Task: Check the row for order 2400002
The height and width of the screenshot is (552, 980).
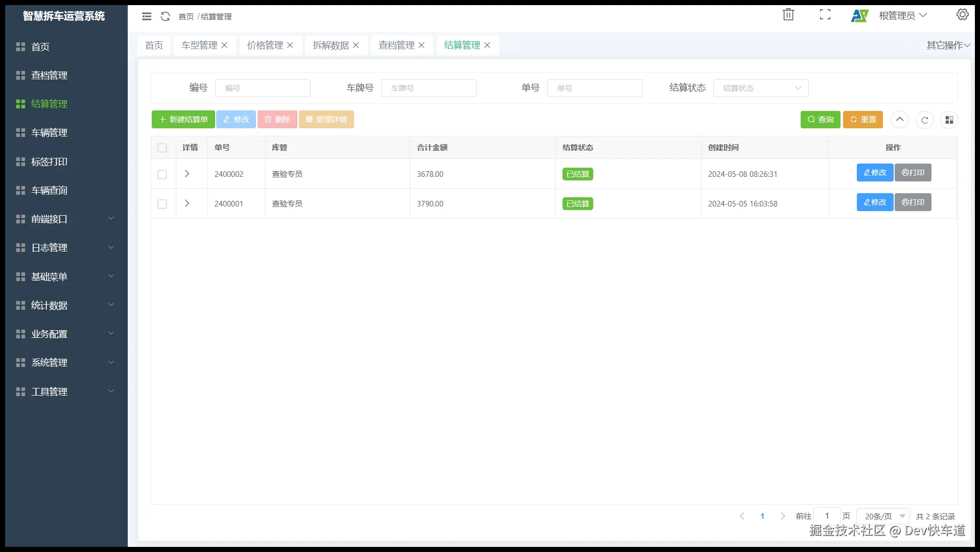Action: (162, 174)
